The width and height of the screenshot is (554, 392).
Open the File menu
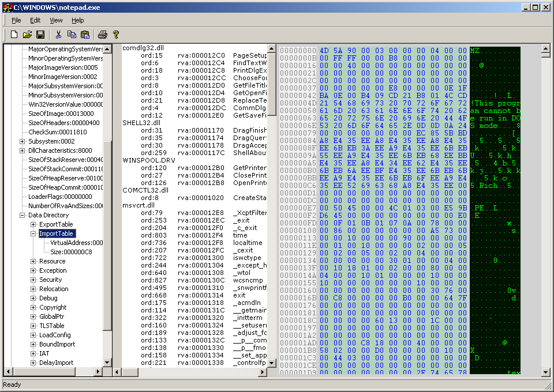[16, 20]
